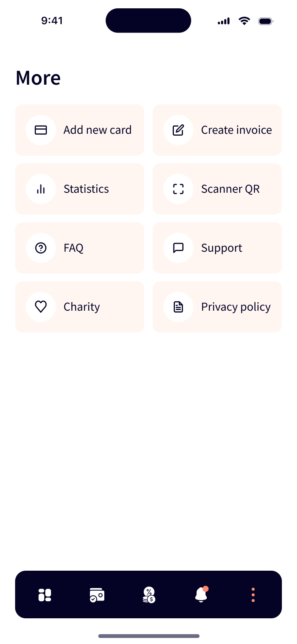Open the Support text label

[221, 248]
